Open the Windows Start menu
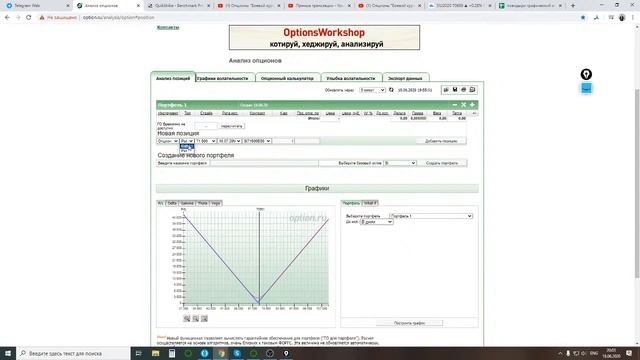The image size is (640, 360). [8, 353]
